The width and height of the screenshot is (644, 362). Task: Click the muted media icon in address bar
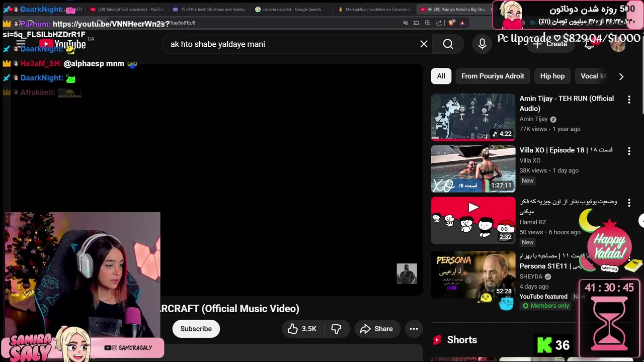[x=405, y=23]
